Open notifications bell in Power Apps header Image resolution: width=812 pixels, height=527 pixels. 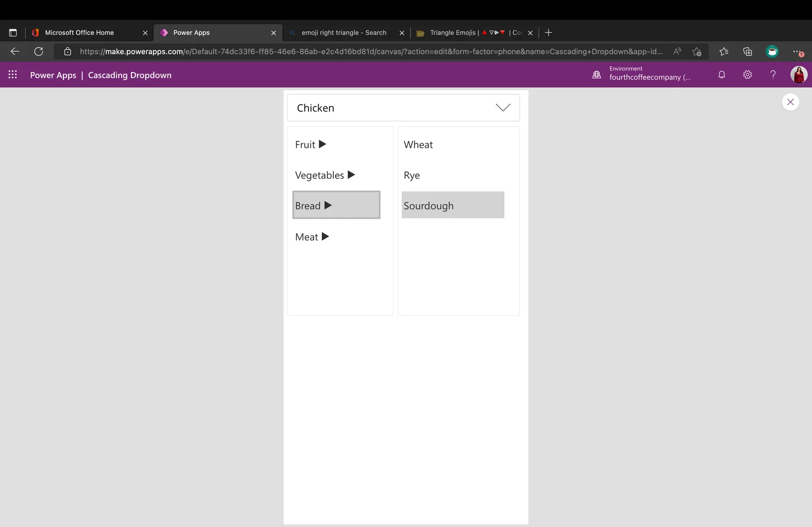tap(722, 75)
